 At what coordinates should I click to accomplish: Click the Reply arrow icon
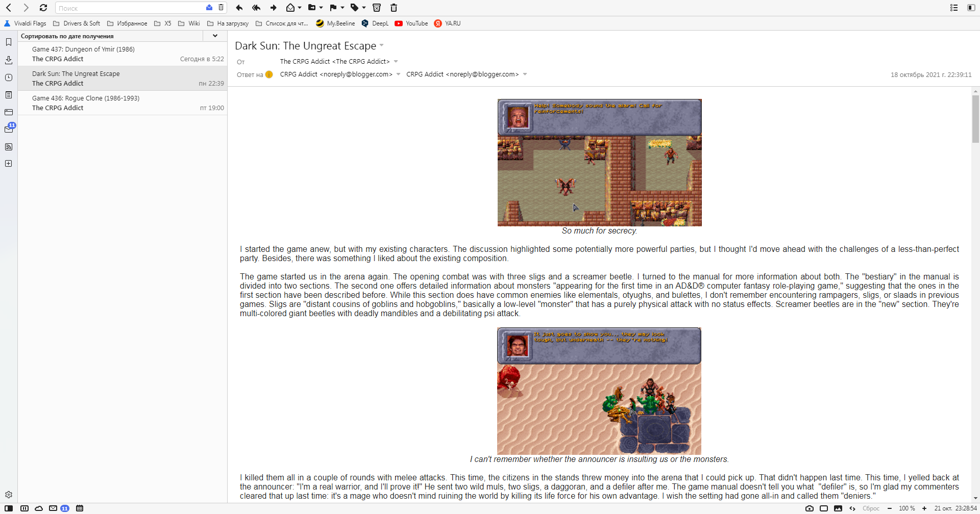click(x=239, y=8)
